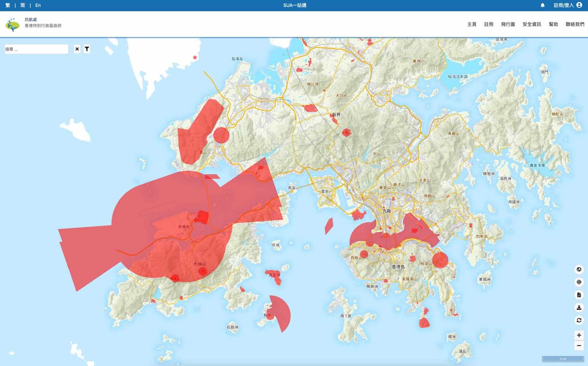Open the 飛行圖 menu item
Image resolution: width=588 pixels, height=366 pixels.
508,24
